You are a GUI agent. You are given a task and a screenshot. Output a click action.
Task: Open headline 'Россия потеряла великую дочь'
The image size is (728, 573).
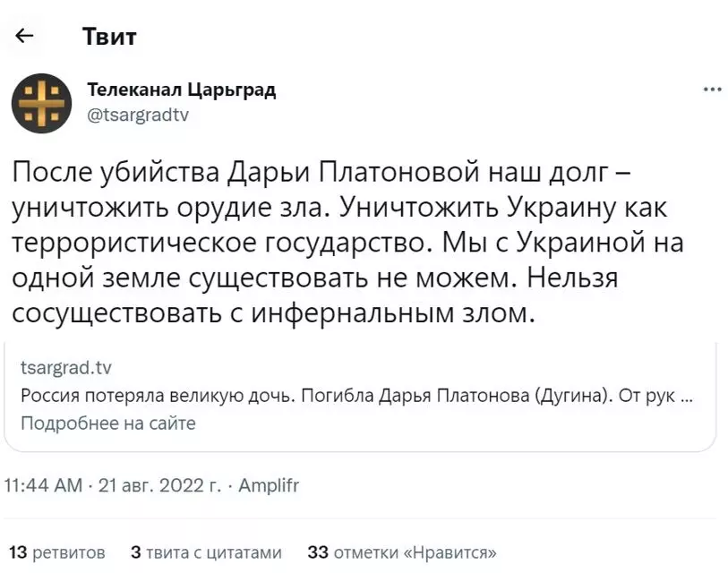coord(356,395)
